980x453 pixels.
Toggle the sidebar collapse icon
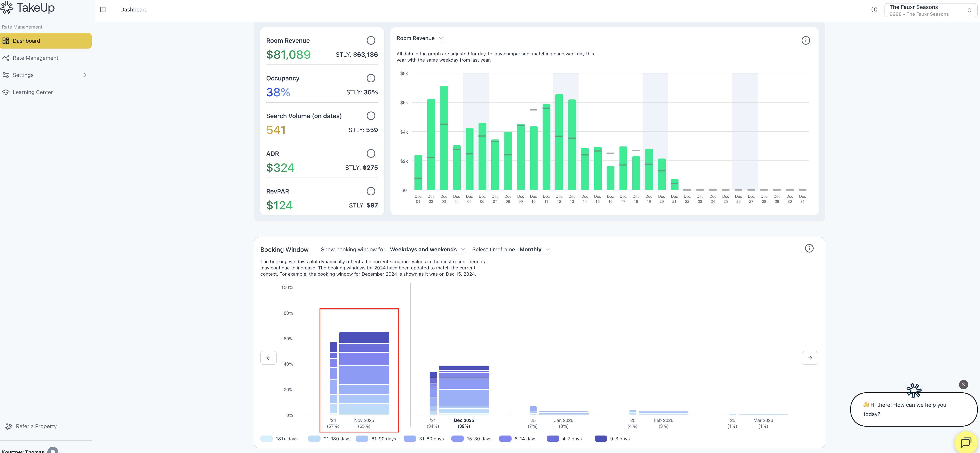(x=103, y=10)
